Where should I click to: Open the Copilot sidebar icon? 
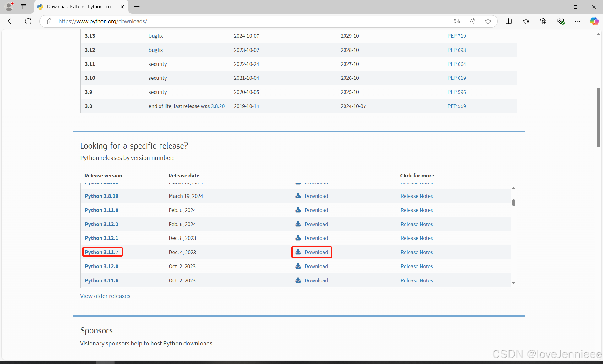coord(594,21)
